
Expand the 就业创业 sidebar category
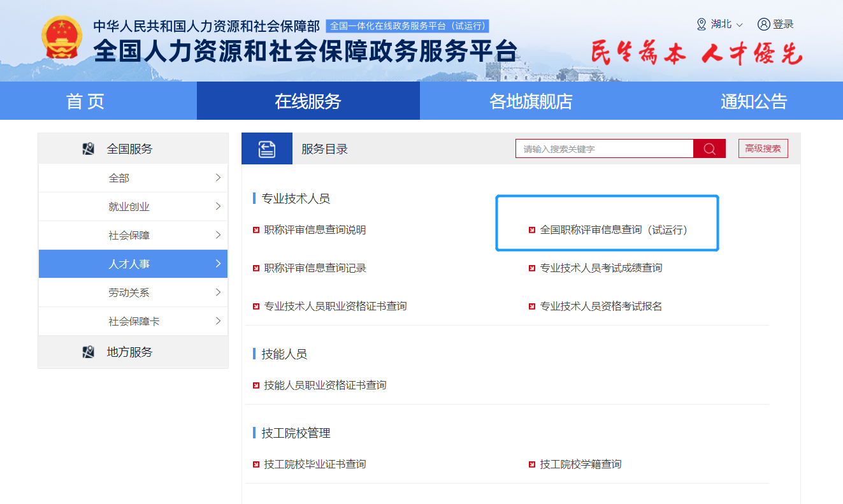pos(133,206)
